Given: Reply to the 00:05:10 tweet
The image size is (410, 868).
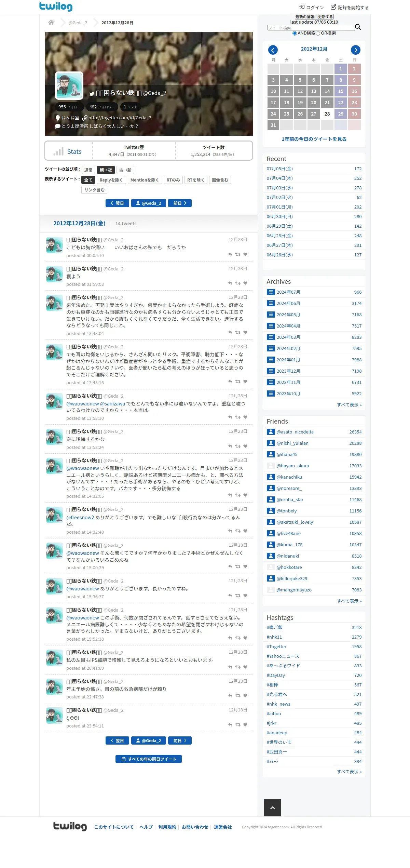Looking at the screenshot, I should tap(230, 254).
